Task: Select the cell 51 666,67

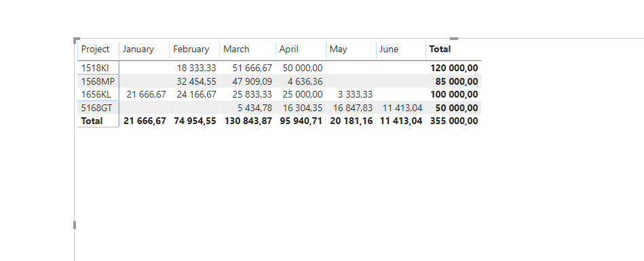Action: click(252, 68)
